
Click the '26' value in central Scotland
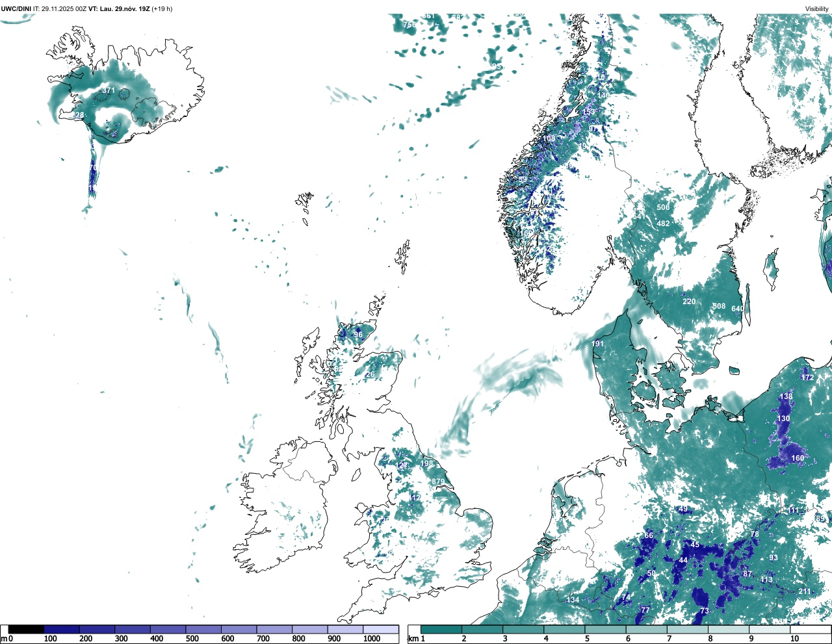coord(370,375)
